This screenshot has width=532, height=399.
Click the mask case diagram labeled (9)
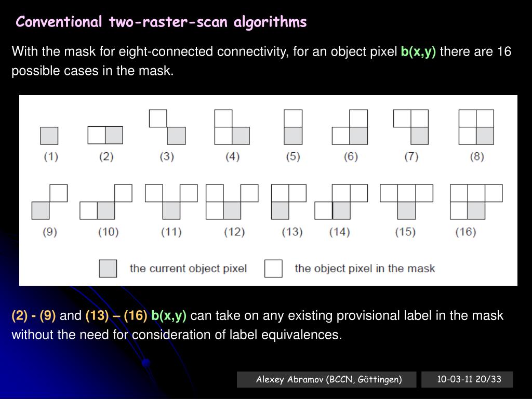(x=49, y=202)
